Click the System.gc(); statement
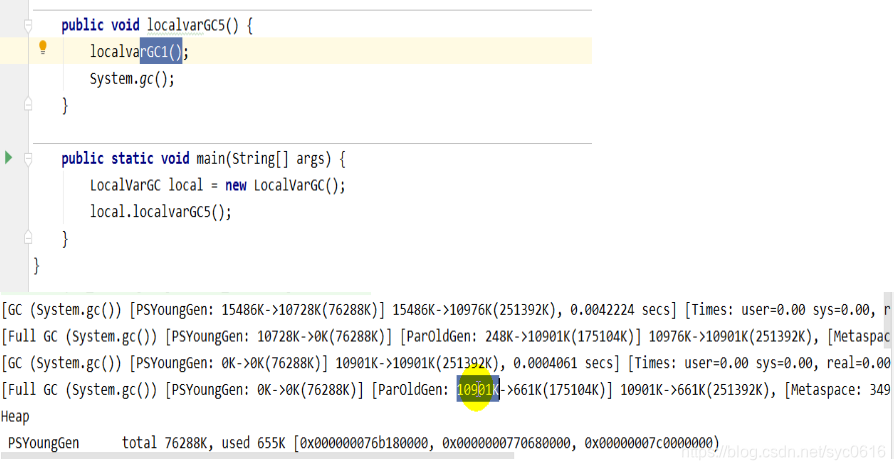Screen dimensions: 895x470 [x=132, y=79]
